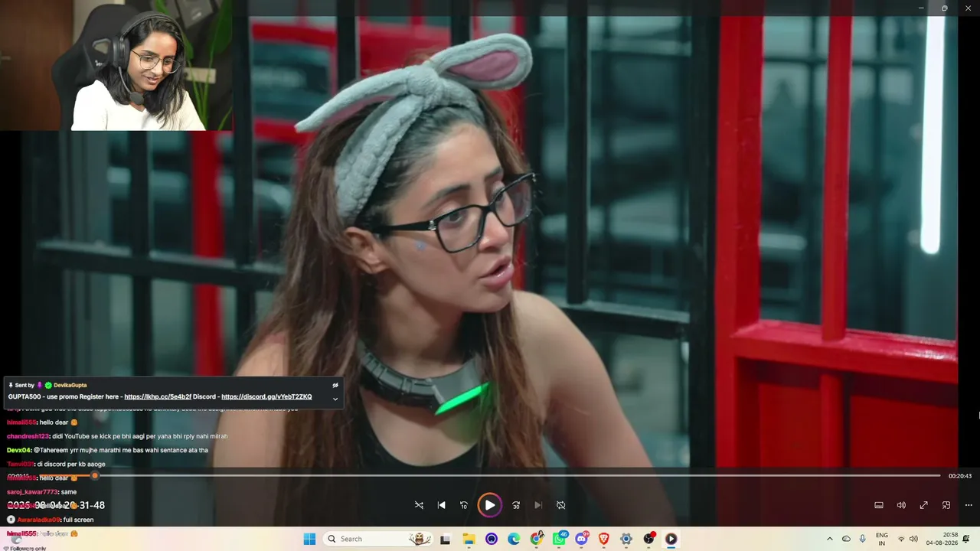Image resolution: width=980 pixels, height=551 pixels.
Task: Click the microphone tray icon
Action: click(862, 539)
